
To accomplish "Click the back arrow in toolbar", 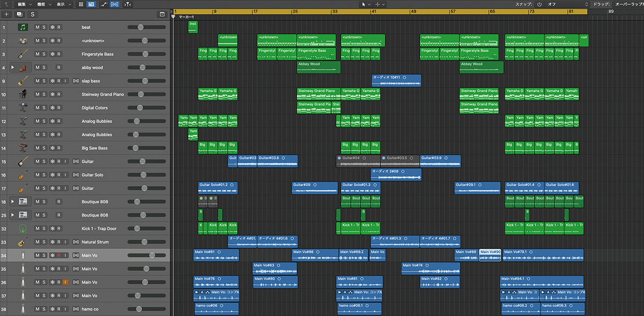I will (6, 4).
